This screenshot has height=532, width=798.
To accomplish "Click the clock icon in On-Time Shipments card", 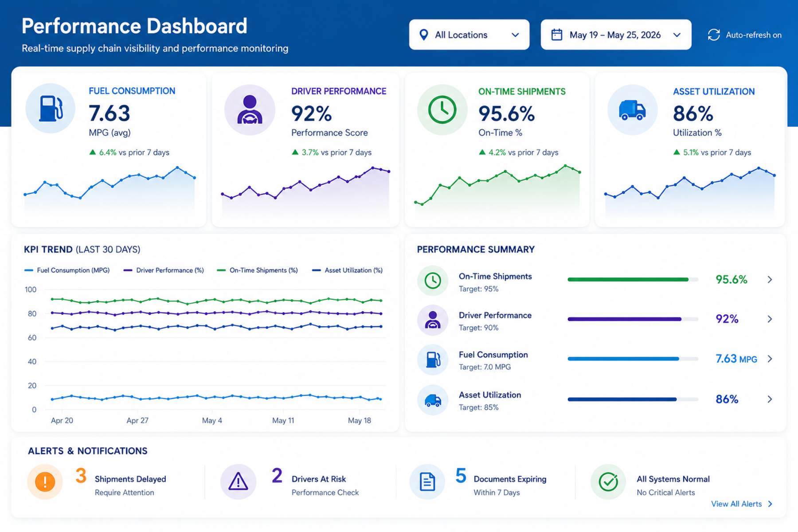I will [442, 110].
